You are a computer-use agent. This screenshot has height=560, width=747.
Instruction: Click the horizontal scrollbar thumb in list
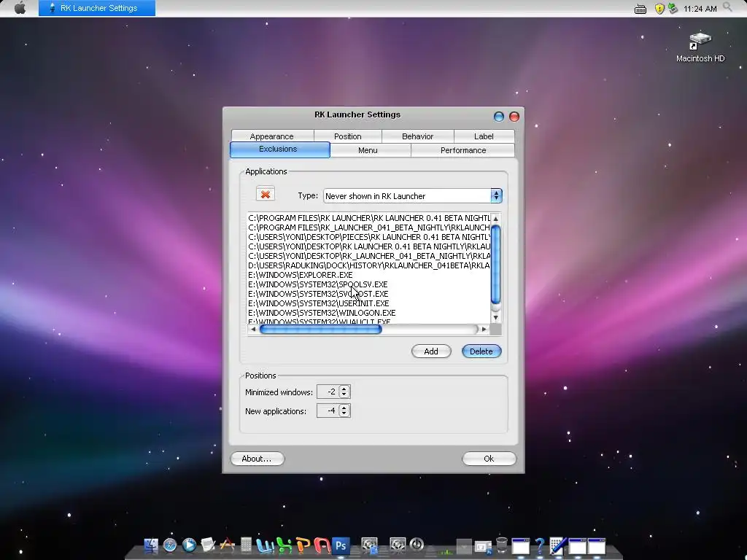(321, 329)
